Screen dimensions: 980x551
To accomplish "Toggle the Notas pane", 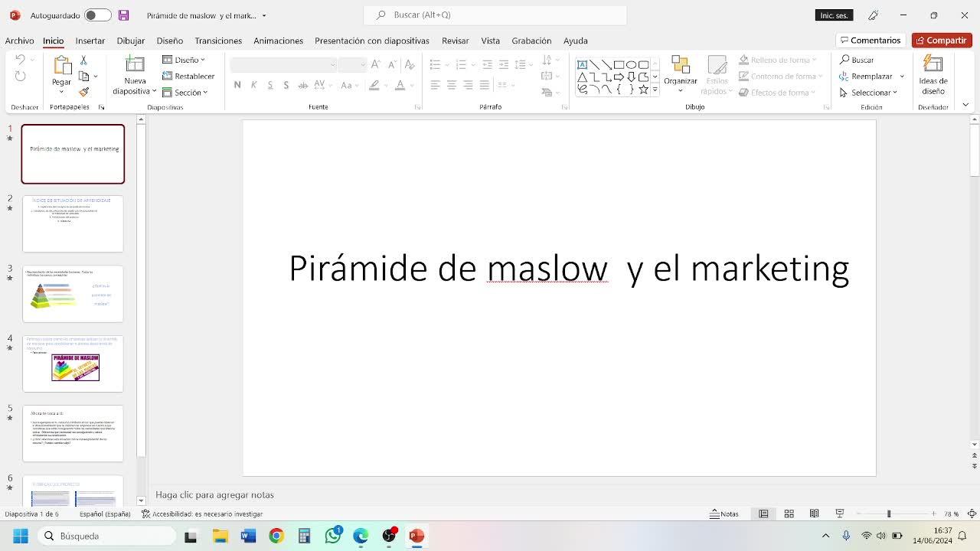I will [724, 514].
